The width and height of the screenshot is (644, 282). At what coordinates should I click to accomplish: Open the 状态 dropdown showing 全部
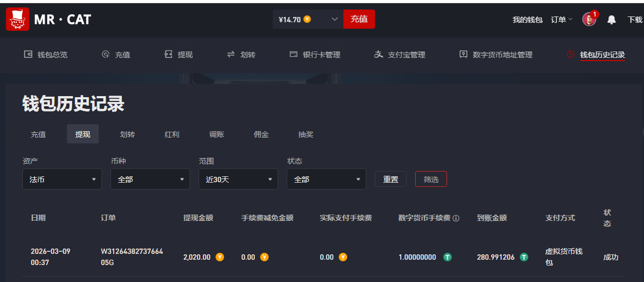click(327, 179)
